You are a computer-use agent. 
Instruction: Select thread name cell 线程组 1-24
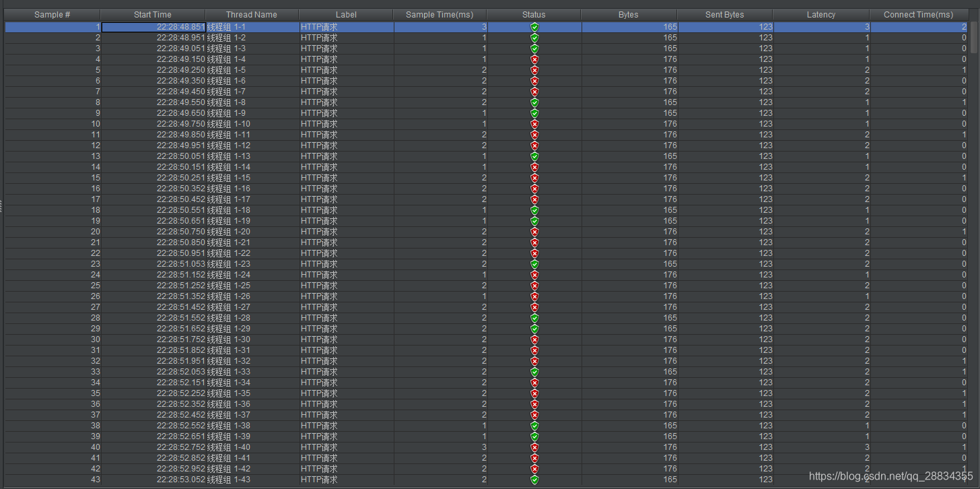(x=252, y=275)
